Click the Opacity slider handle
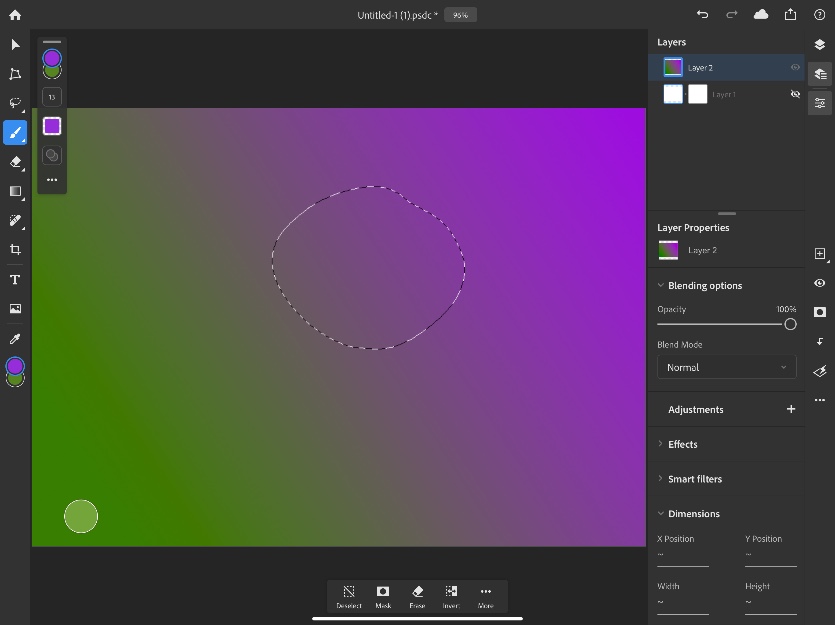The width and height of the screenshot is (835, 625). pos(790,324)
